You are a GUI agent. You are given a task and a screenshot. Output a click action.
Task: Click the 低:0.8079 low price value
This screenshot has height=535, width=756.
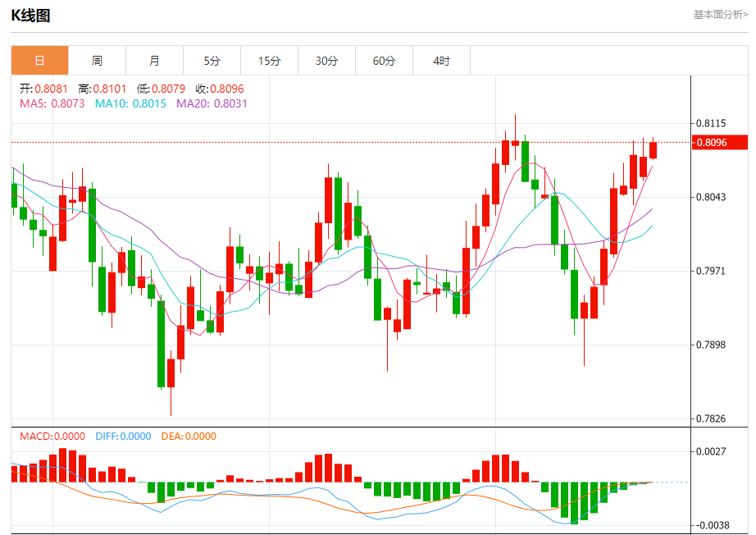161,89
